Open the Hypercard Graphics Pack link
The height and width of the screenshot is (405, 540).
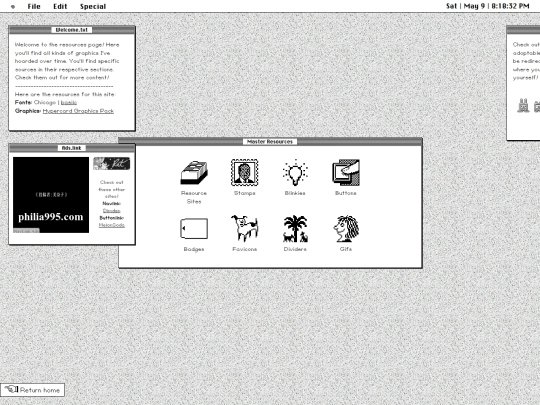click(x=78, y=111)
